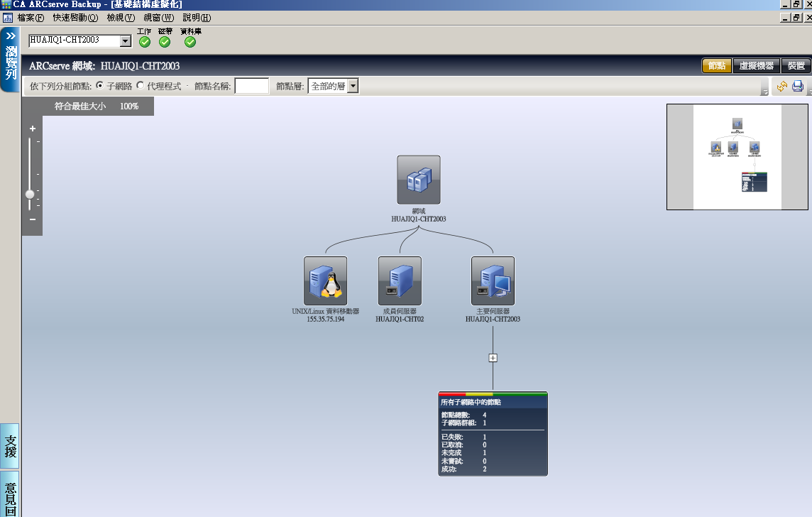The height and width of the screenshot is (517, 812).
Task: Click the application icon in the menu bar
Action: click(x=7, y=18)
